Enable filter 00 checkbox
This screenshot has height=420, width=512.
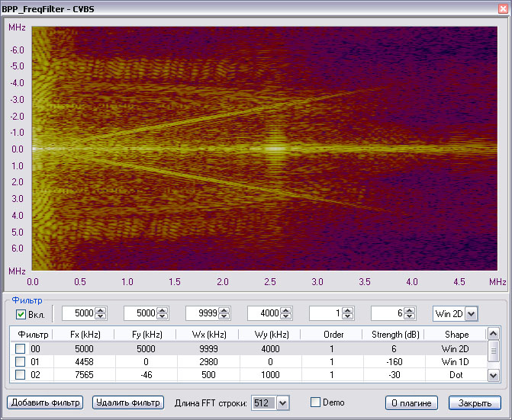point(21,348)
